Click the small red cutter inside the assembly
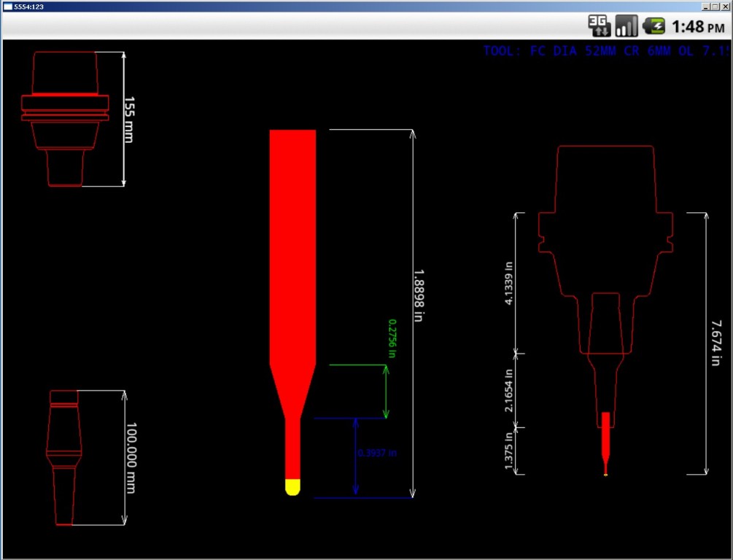The height and width of the screenshot is (560, 733). 605,443
